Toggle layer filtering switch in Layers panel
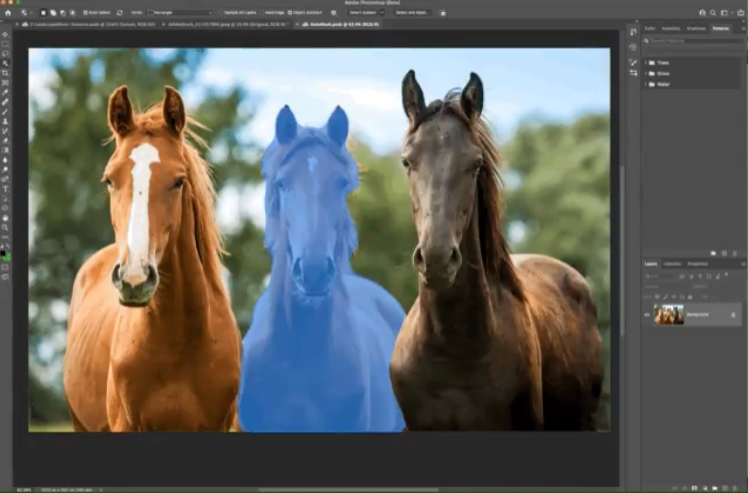 726,275
